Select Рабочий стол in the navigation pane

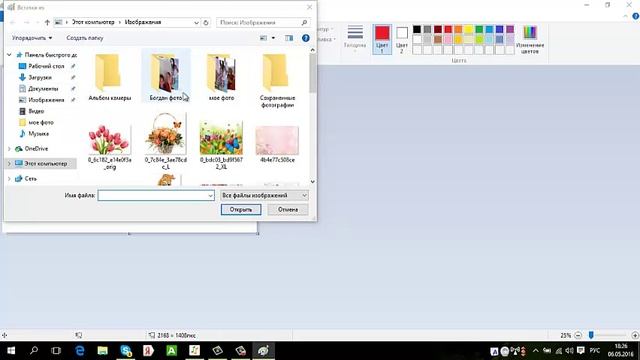(46, 66)
